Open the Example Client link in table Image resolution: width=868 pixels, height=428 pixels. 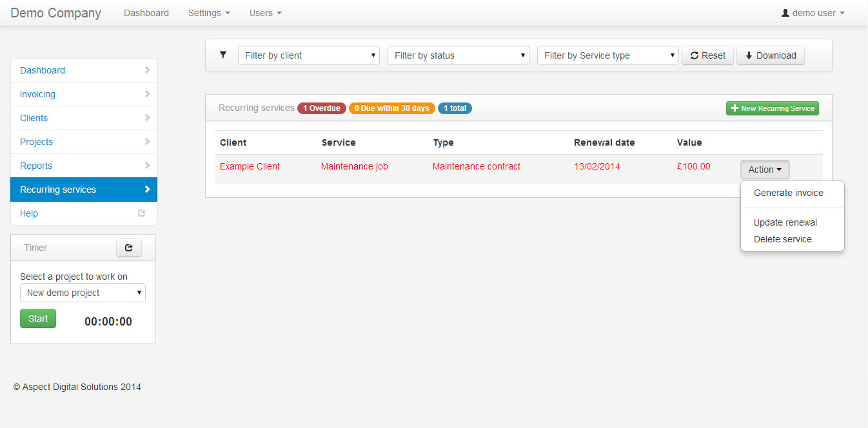tap(250, 166)
